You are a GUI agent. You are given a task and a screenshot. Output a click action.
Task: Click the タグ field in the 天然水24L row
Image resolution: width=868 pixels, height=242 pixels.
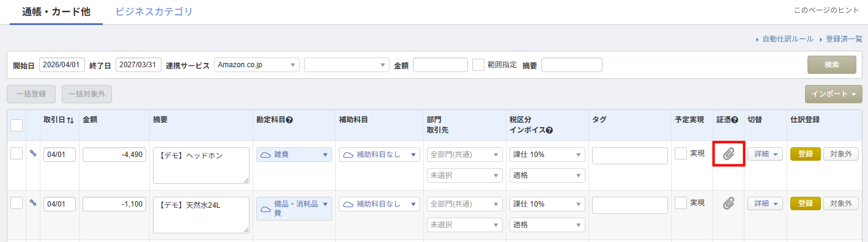pos(629,205)
